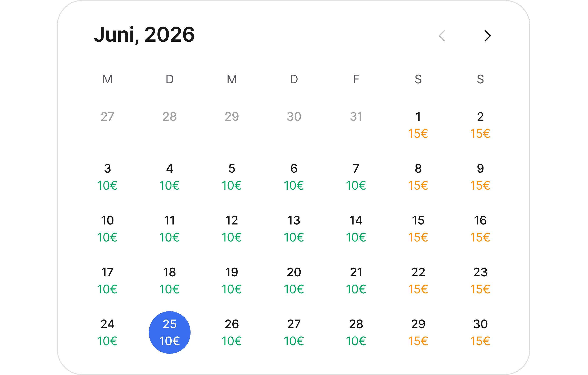Click greyed-out date 27 in first row

107,116
